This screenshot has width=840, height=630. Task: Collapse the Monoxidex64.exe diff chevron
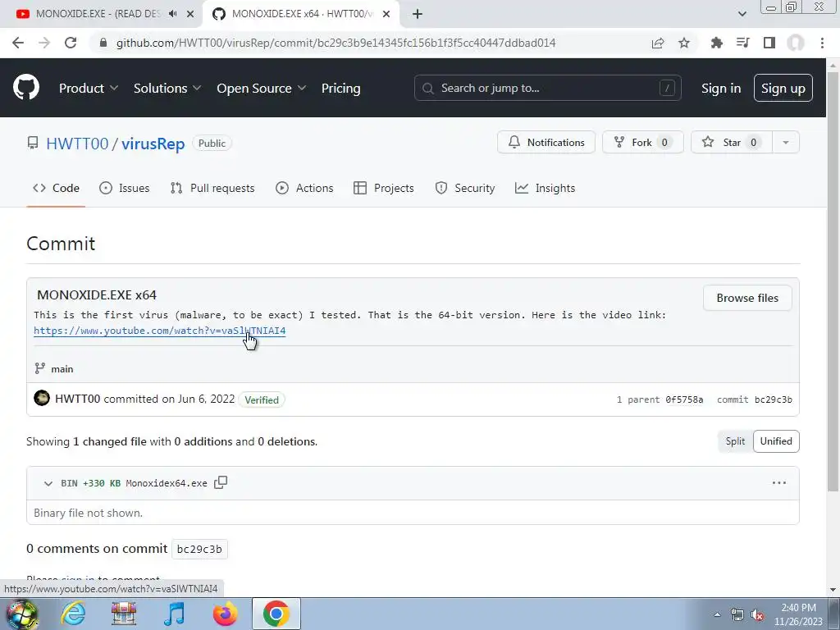click(x=48, y=483)
